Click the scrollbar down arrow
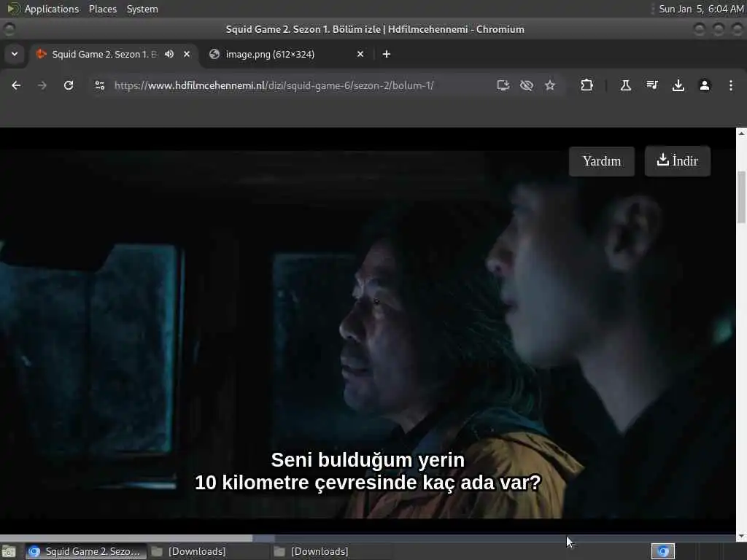 (741, 537)
